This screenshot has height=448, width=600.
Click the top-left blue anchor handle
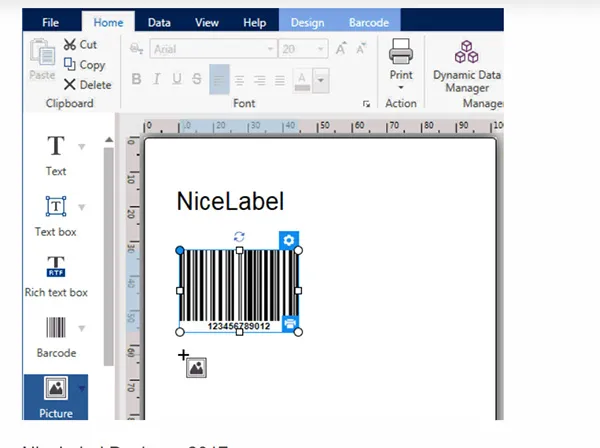[x=180, y=251]
